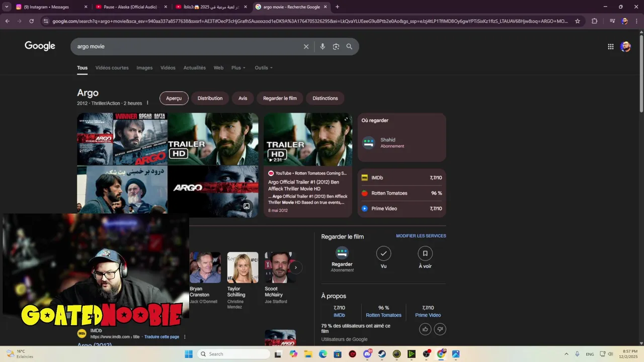The height and width of the screenshot is (362, 644).
Task: Select the Distinctions chip
Action: pos(325,98)
